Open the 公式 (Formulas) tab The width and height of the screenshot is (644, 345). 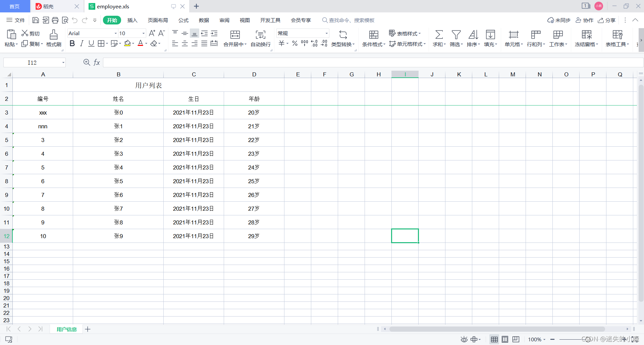[183, 20]
